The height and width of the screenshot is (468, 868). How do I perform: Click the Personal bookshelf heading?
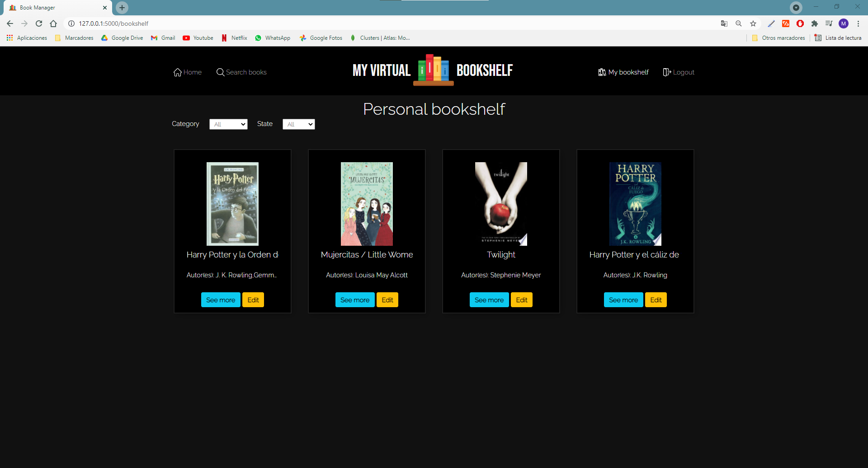pos(434,109)
